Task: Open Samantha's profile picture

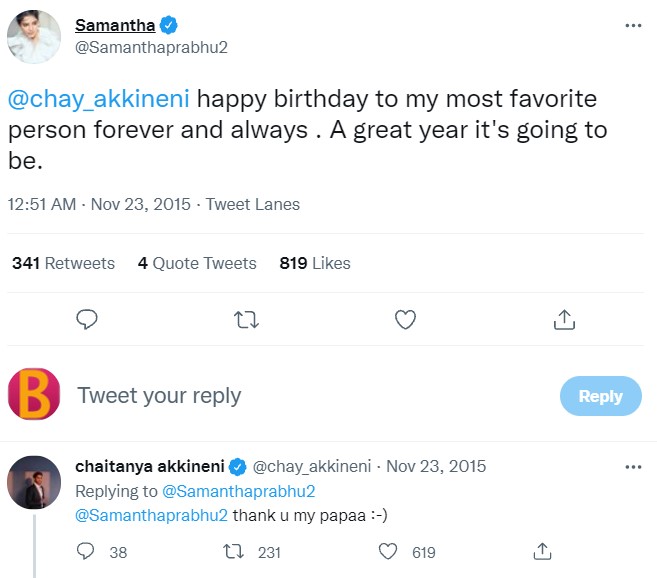Action: point(34,39)
